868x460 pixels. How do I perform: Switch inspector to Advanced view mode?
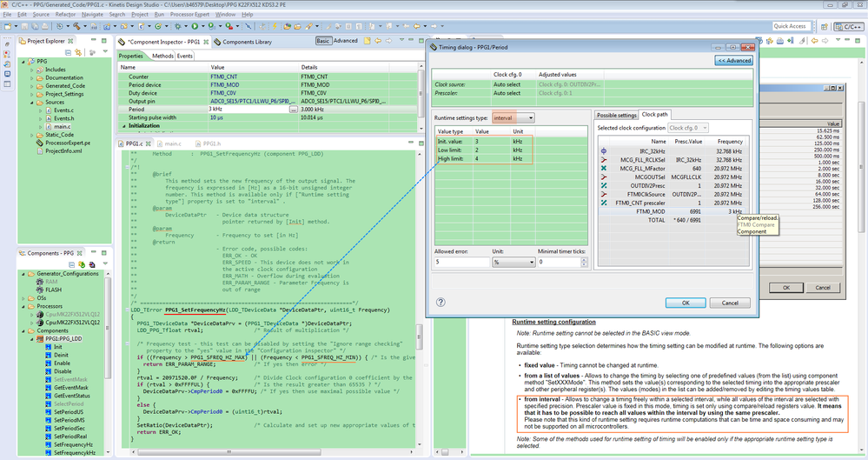click(x=345, y=41)
